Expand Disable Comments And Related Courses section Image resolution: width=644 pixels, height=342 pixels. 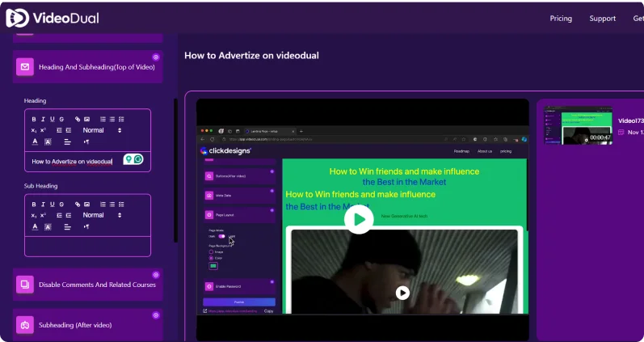pyautogui.click(x=87, y=285)
